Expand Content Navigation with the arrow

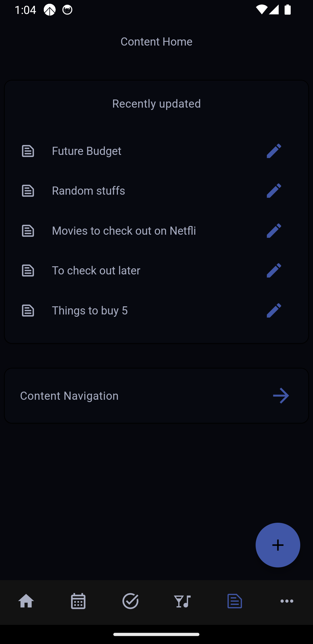pos(281,396)
